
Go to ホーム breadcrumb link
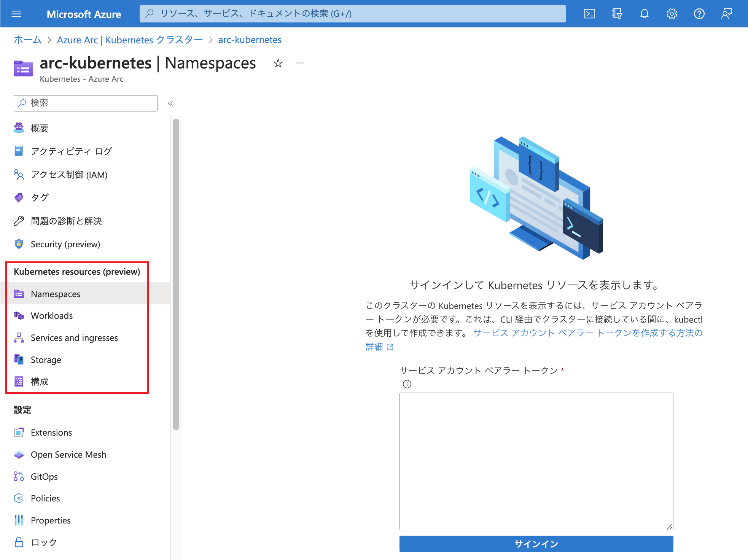point(27,40)
